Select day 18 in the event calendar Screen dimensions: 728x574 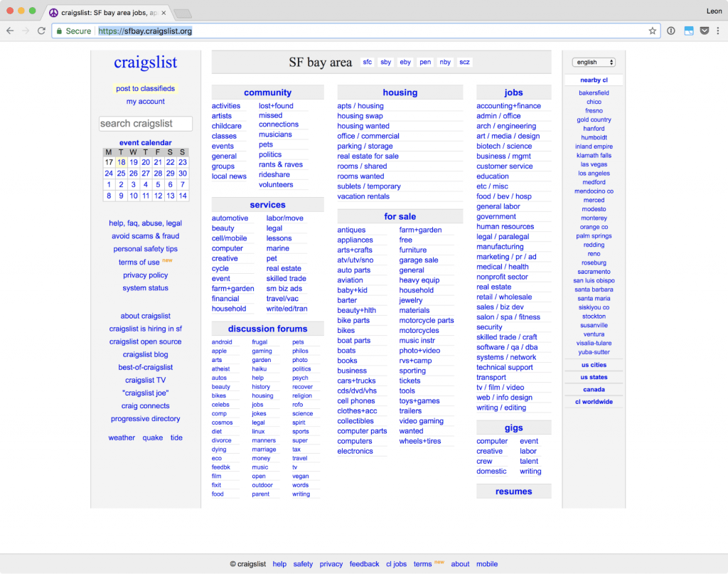click(121, 162)
